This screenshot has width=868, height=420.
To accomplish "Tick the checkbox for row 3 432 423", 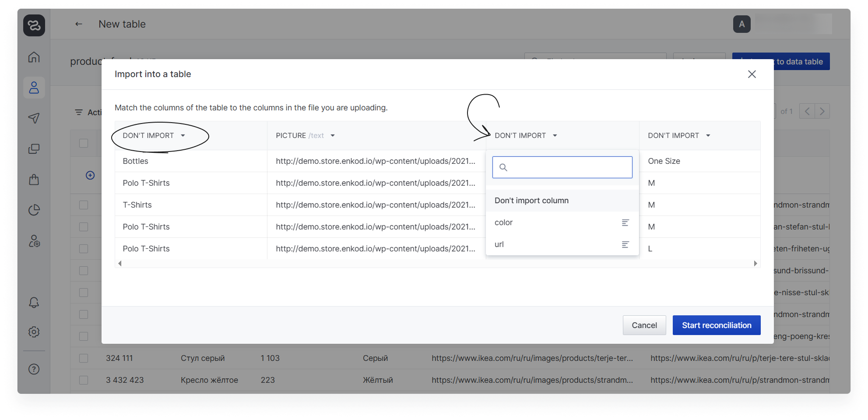I will pos(84,380).
